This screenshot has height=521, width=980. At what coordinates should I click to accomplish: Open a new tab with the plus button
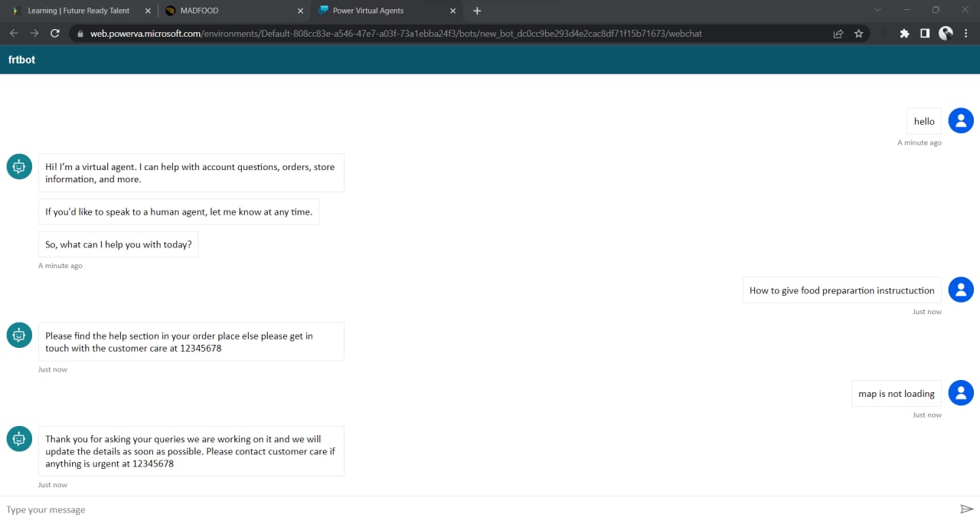[x=477, y=10]
